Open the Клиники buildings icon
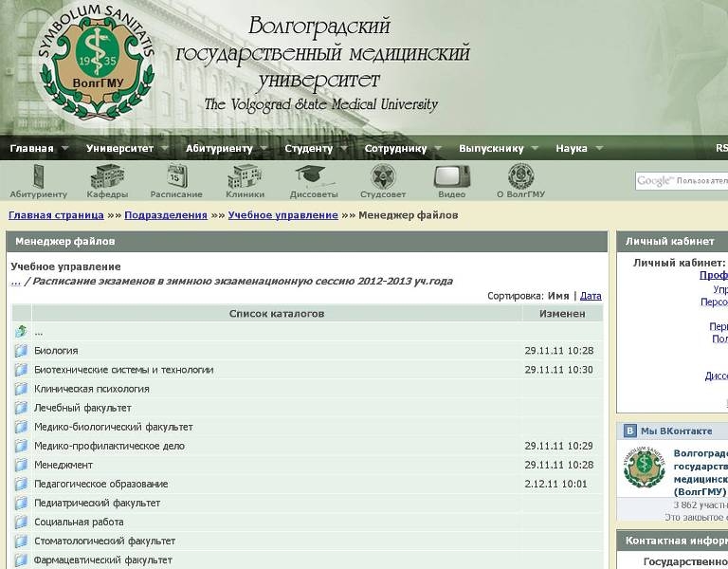This screenshot has height=569, width=728. [x=245, y=176]
